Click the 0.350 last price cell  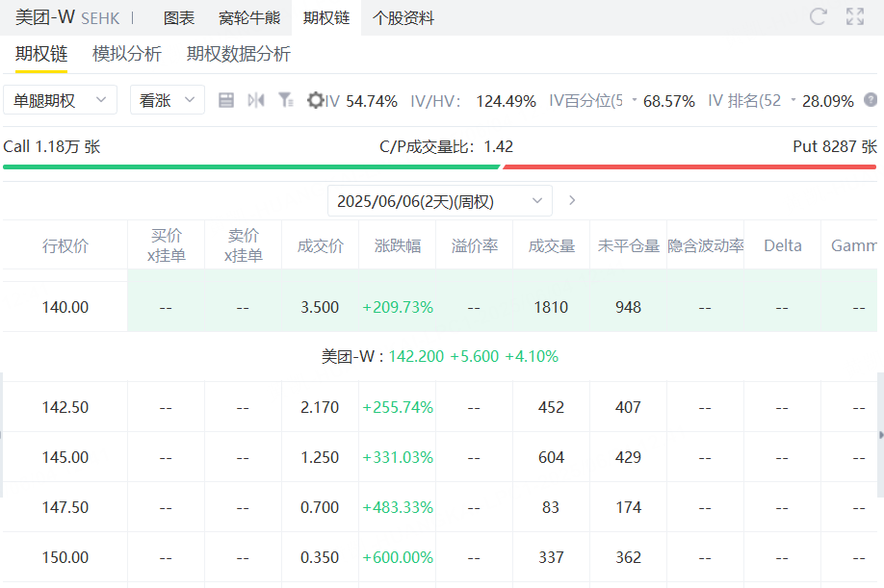[x=320, y=557]
